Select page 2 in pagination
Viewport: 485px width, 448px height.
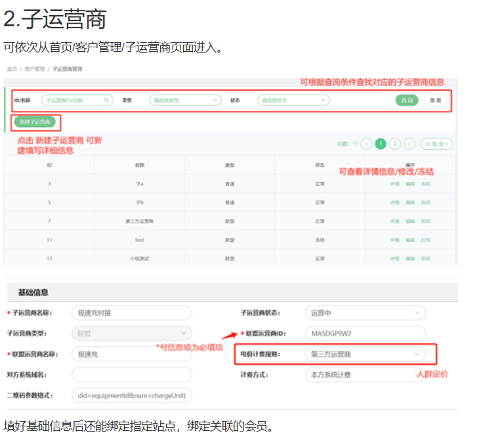tap(395, 144)
